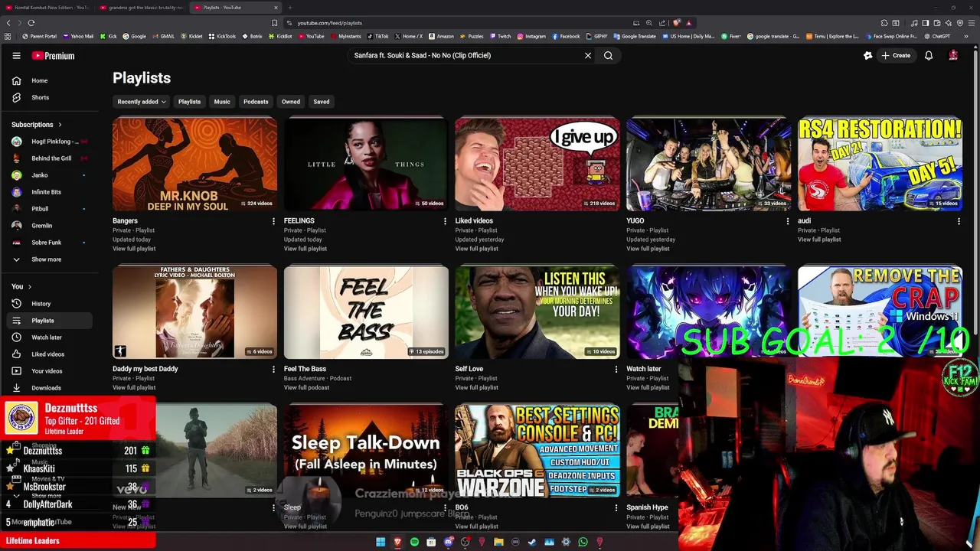Open the Twitch bookmark

(x=501, y=36)
